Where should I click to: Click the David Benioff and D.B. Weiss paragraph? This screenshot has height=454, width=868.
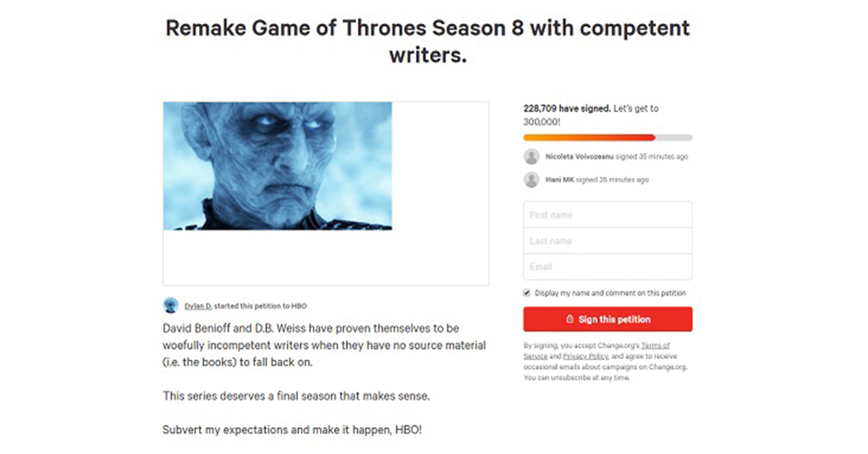[x=324, y=345]
